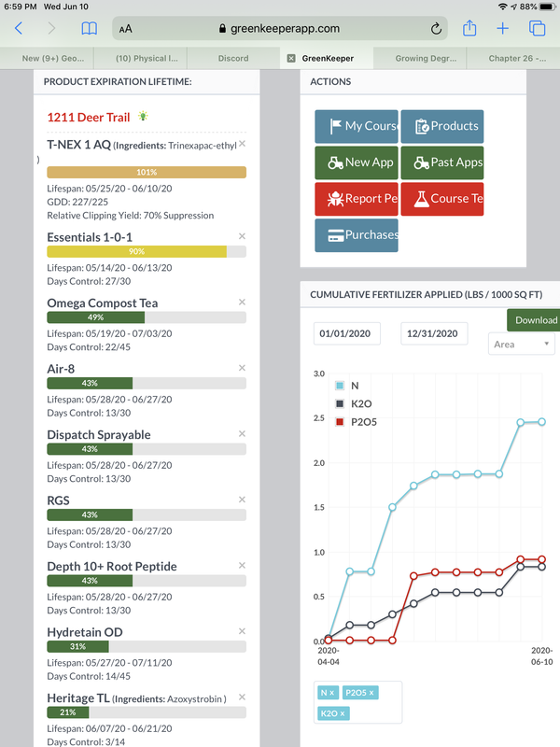This screenshot has width=560, height=747.
Task: Edit start date 01/01/2020 field
Action: pyautogui.click(x=346, y=333)
